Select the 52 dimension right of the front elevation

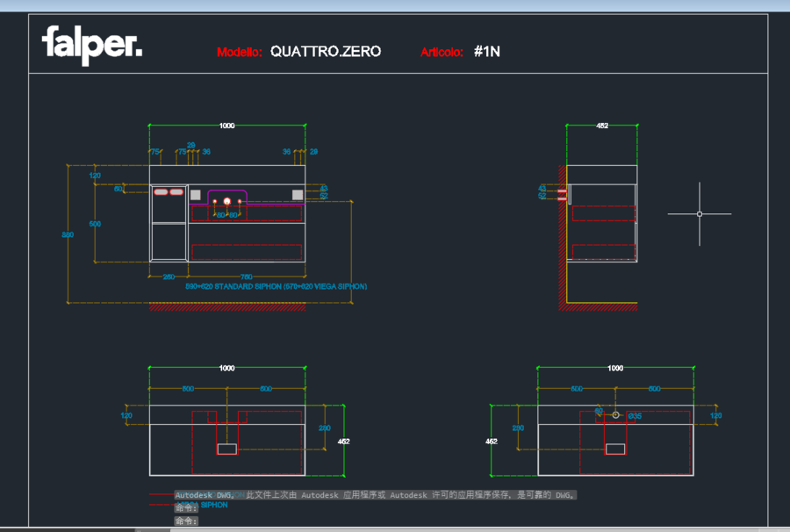pos(323,196)
